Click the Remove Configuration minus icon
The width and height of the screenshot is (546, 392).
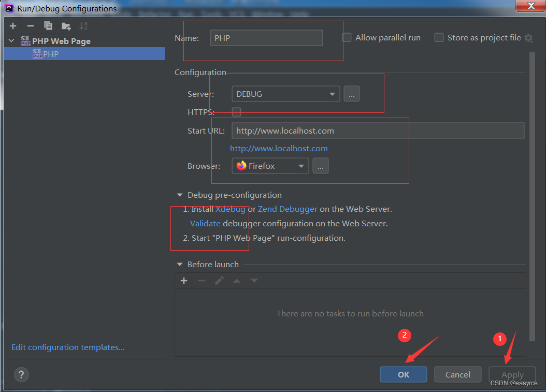[x=31, y=26]
